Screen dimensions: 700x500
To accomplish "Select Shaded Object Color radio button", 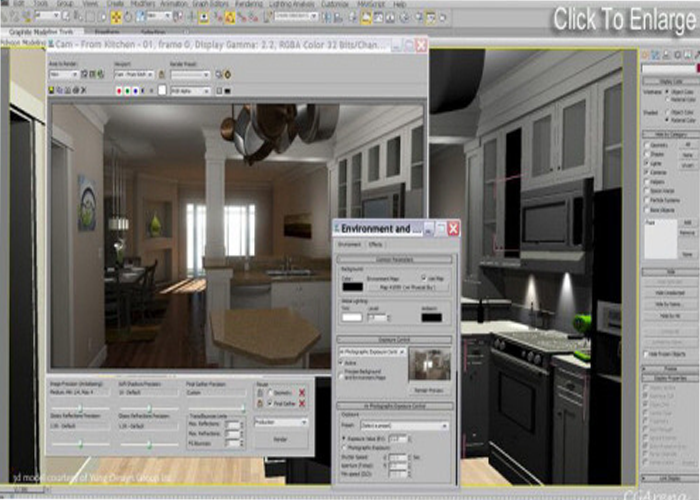I will click(668, 112).
